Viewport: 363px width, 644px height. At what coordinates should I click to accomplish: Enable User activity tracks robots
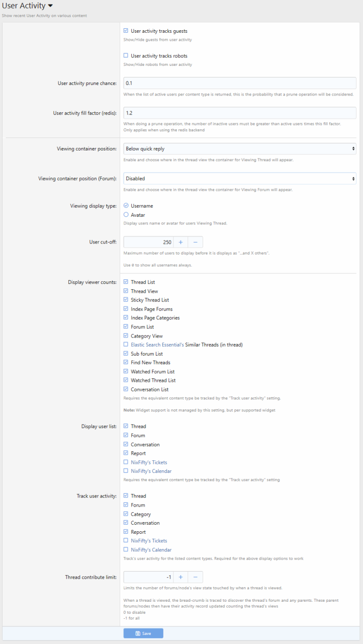point(126,56)
